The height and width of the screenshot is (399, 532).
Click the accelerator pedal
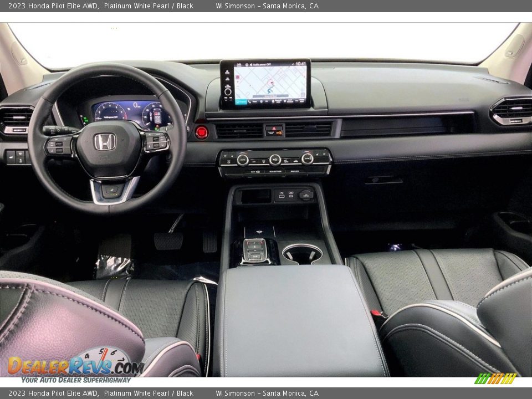tap(210, 242)
